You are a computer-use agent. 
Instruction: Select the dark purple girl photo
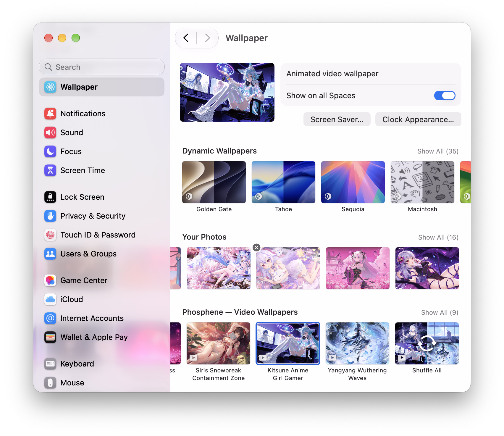point(427,268)
